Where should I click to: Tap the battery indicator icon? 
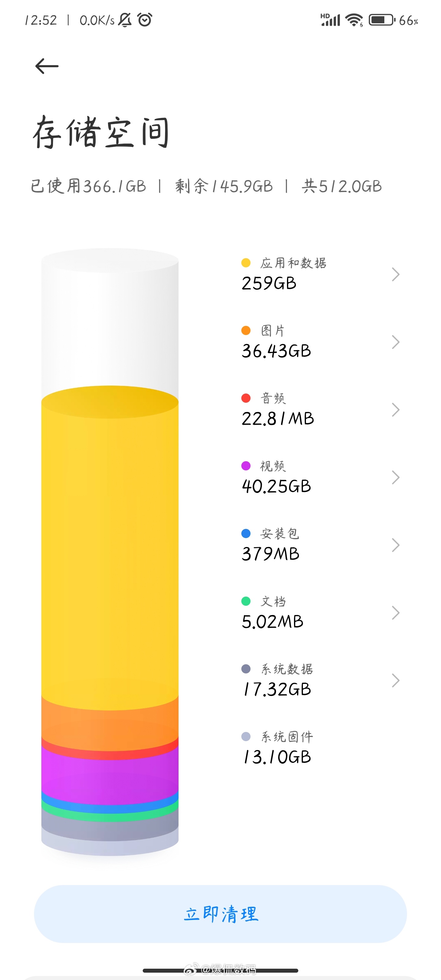click(x=382, y=20)
